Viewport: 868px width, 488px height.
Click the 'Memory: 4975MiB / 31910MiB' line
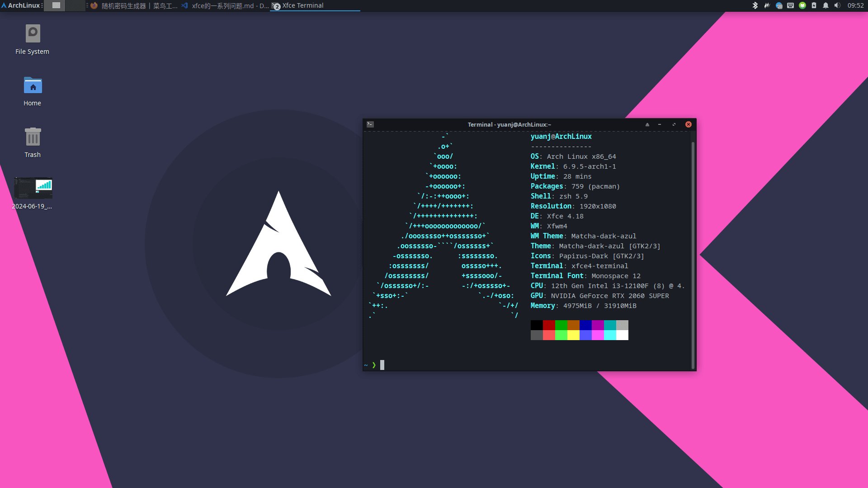tap(583, 306)
